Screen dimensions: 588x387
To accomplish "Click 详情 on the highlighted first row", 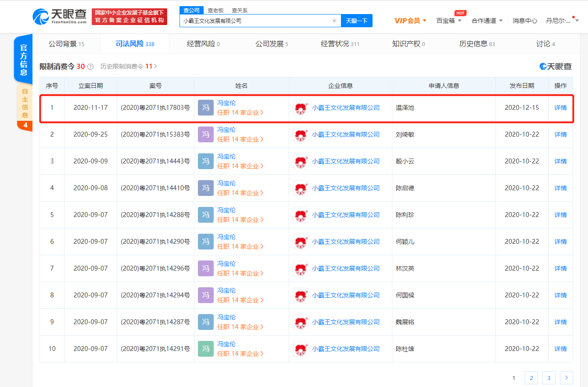I will tap(560, 108).
